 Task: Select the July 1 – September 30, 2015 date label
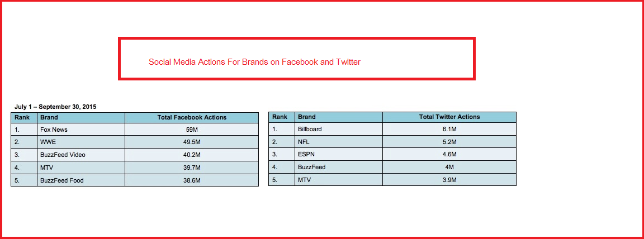(x=55, y=106)
